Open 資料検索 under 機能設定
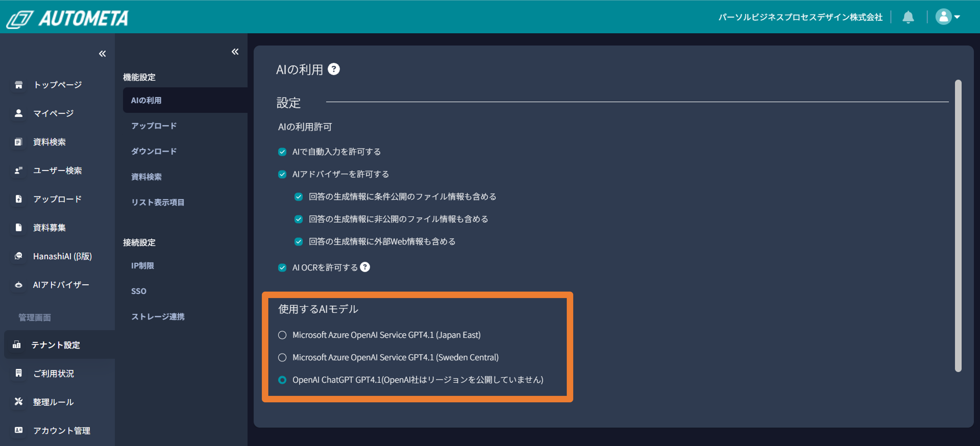Viewport: 980px width, 446px height. click(x=146, y=177)
